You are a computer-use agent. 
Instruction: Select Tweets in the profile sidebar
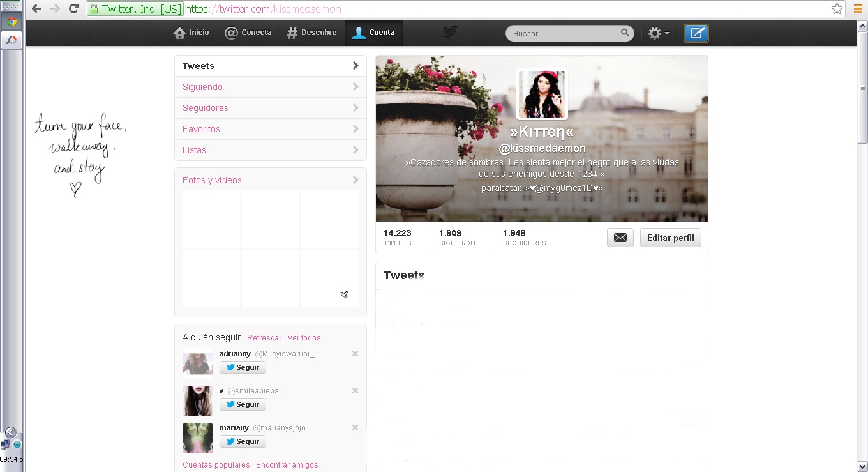(x=271, y=66)
